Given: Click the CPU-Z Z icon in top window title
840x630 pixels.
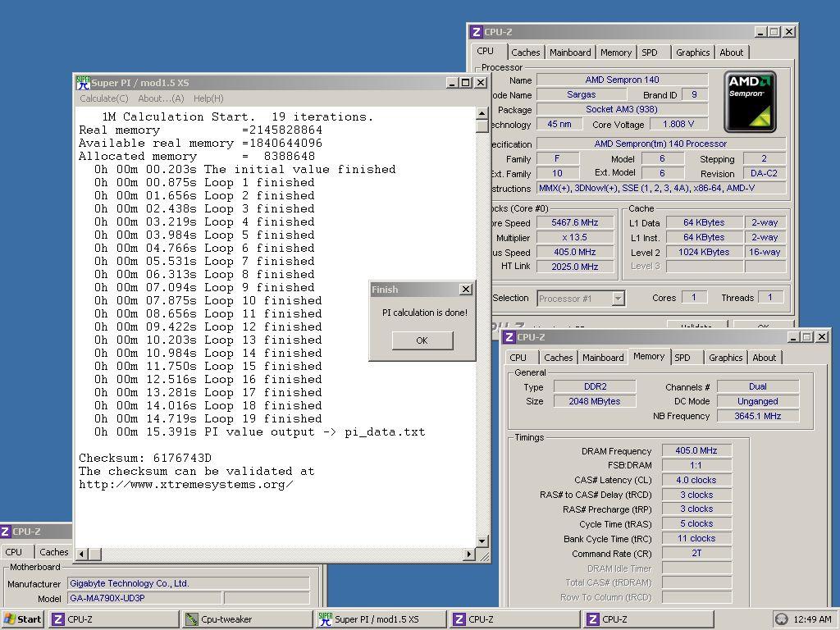Looking at the screenshot, I should coord(477,32).
